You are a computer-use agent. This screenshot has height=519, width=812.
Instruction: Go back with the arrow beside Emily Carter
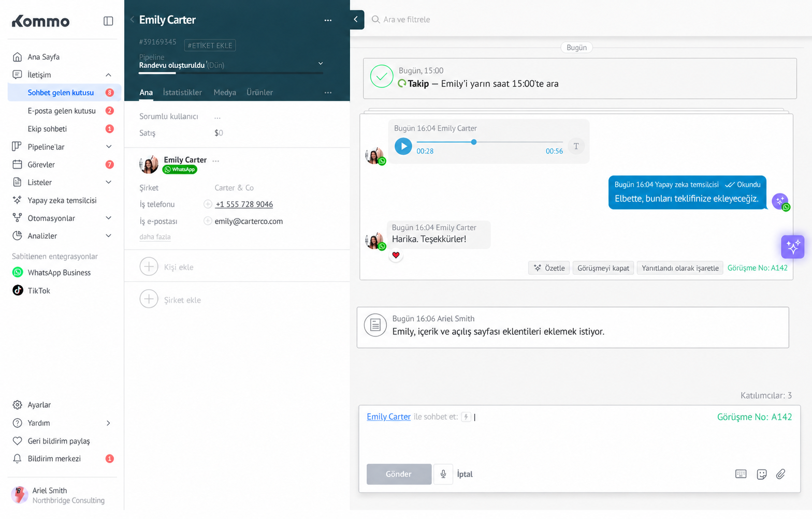(132, 20)
